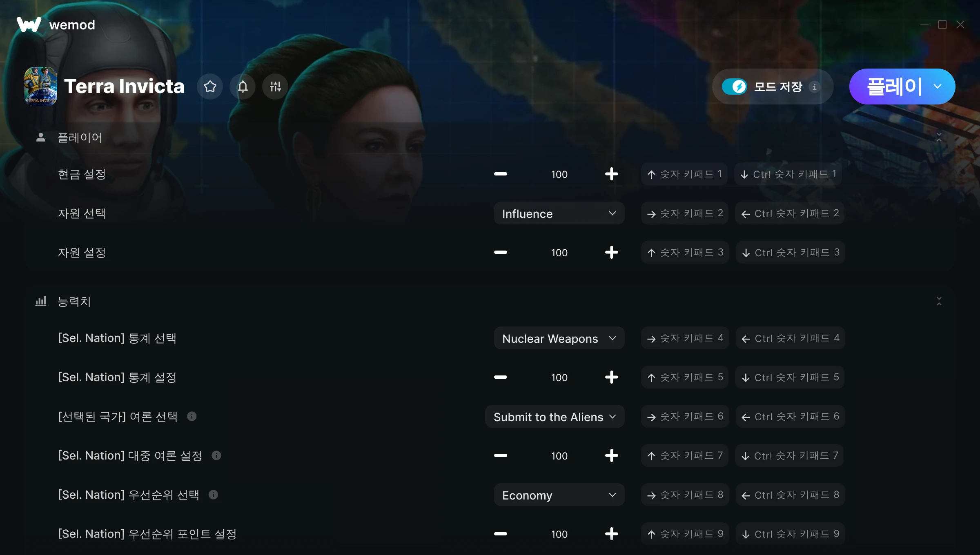This screenshot has height=555, width=980.
Task: Collapse the 플레이어 section
Action: (x=939, y=137)
